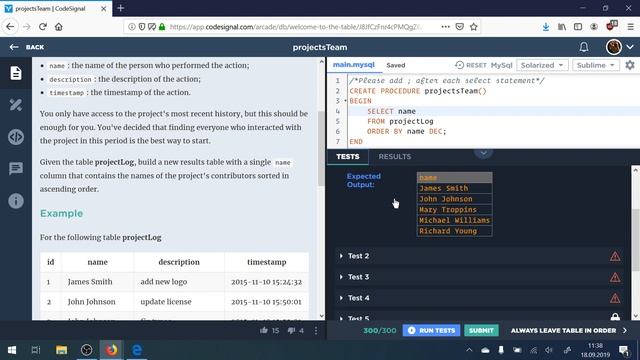Open the solutions sidebar icon
Image resolution: width=640 pixels, height=360 pixels.
coord(16,105)
